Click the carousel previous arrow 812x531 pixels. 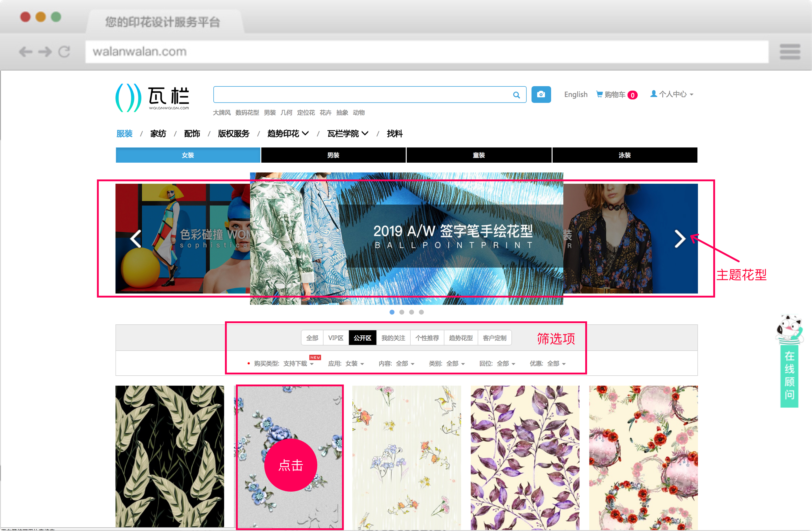click(136, 239)
